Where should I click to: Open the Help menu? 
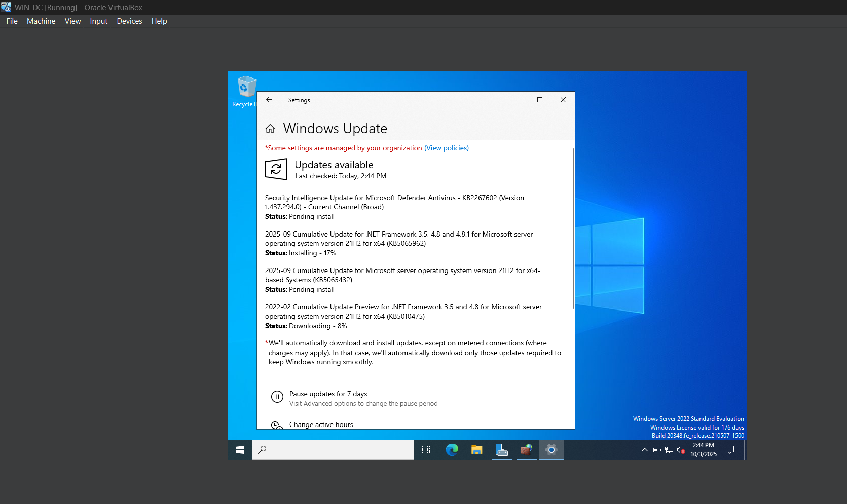coord(159,21)
